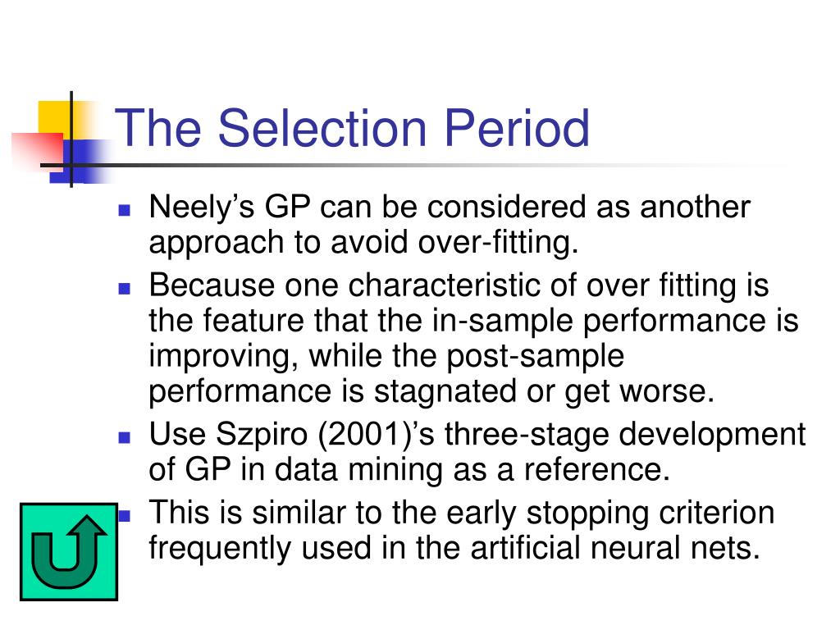Viewport: 840px width, 630px height.
Task: Click the bullet marker before "Use Szpiro"
Action: tap(125, 437)
